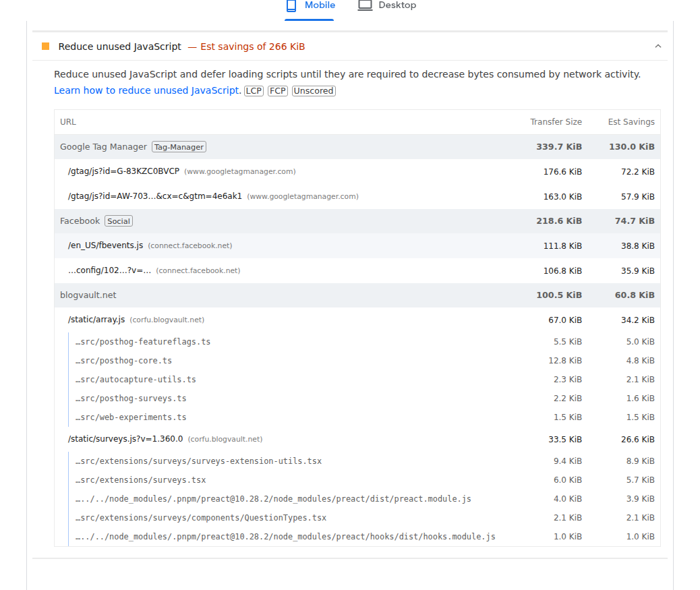Click the Unscored tag
This screenshot has width=700, height=590.
(314, 90)
